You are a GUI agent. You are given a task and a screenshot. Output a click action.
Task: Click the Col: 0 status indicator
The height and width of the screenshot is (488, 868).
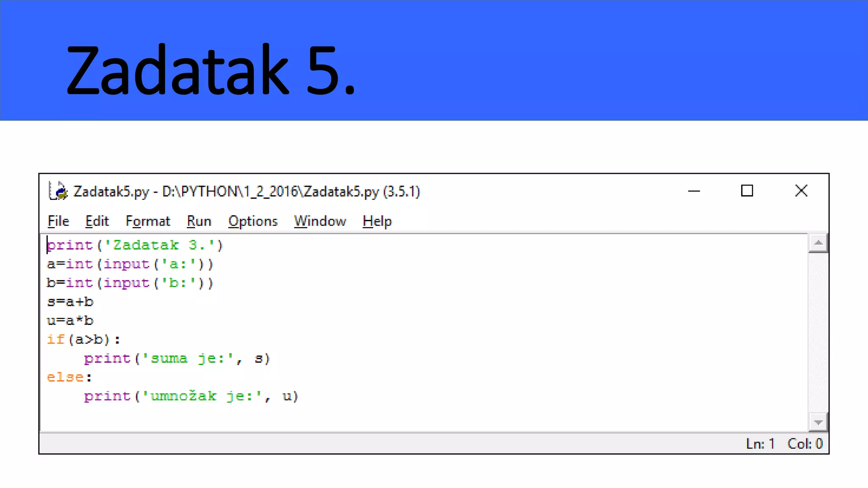(x=805, y=444)
